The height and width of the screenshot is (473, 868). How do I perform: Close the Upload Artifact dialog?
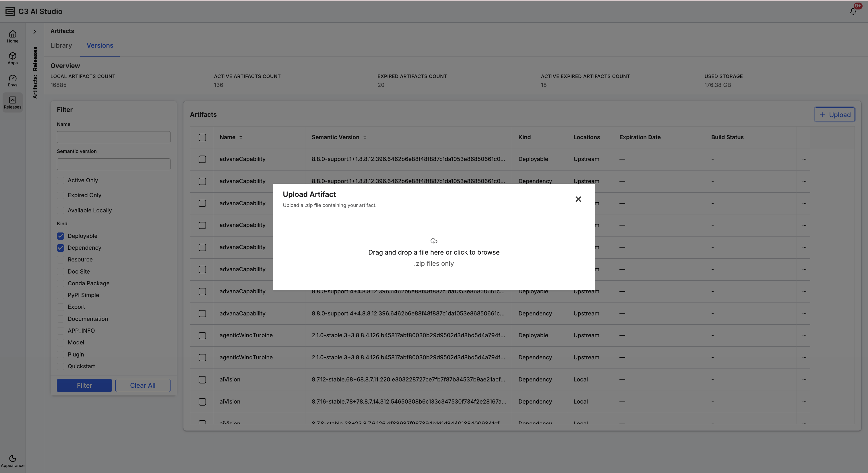[578, 199]
